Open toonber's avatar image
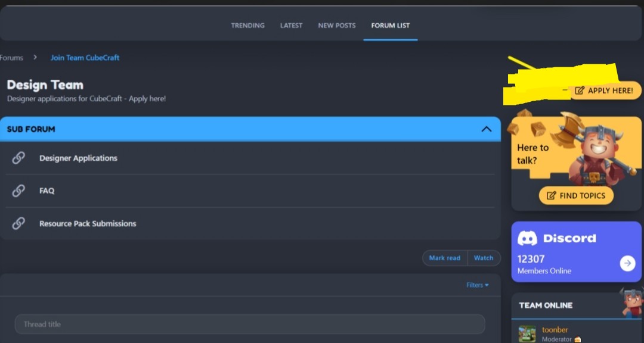The height and width of the screenshot is (343, 644). 527,334
